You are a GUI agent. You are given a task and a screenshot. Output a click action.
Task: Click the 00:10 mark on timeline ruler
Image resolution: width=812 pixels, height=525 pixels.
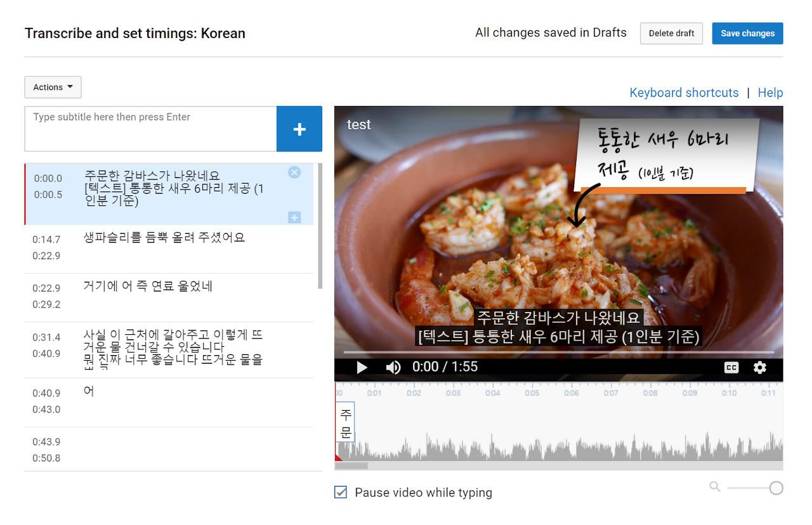729,393
